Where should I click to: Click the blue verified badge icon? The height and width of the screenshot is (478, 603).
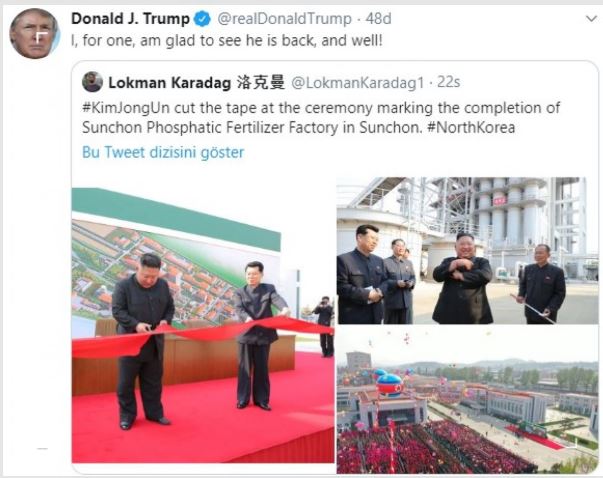click(202, 18)
